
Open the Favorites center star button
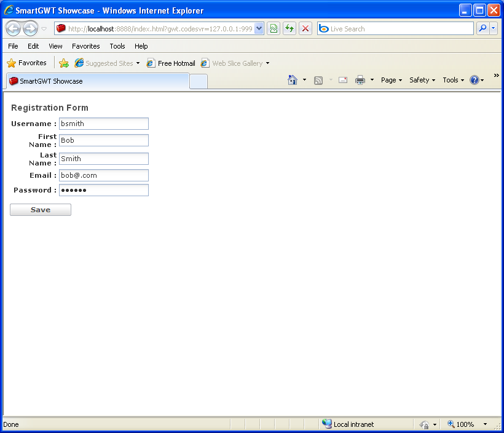(x=26, y=63)
